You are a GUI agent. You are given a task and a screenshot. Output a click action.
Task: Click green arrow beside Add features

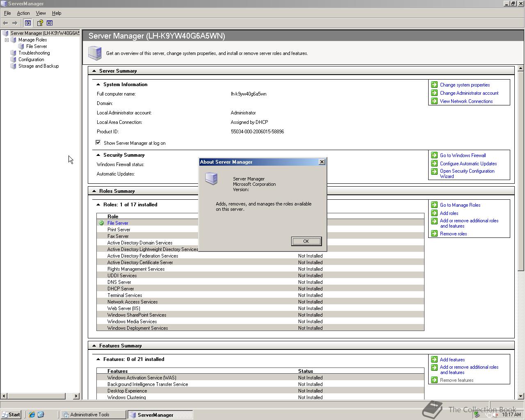(434, 359)
